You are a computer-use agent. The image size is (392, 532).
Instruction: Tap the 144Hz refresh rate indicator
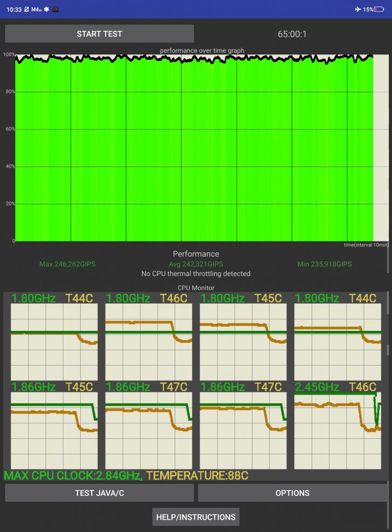click(x=36, y=9)
